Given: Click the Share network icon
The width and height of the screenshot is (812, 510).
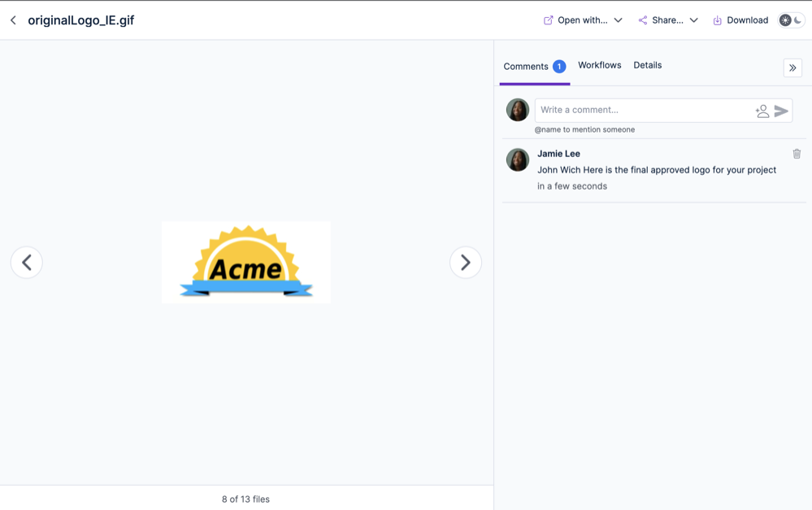Looking at the screenshot, I should pyautogui.click(x=643, y=20).
